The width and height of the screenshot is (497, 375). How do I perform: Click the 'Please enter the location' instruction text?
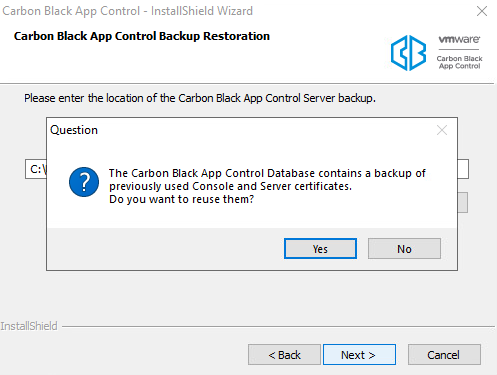coord(200,98)
